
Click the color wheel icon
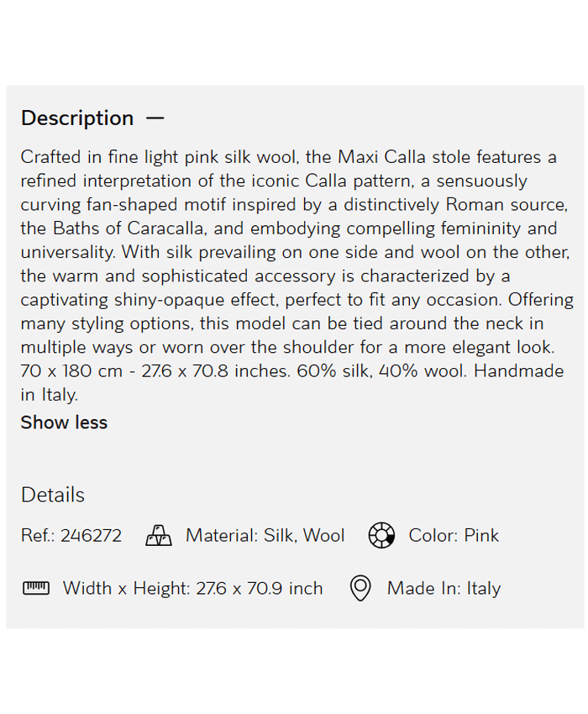click(x=381, y=536)
